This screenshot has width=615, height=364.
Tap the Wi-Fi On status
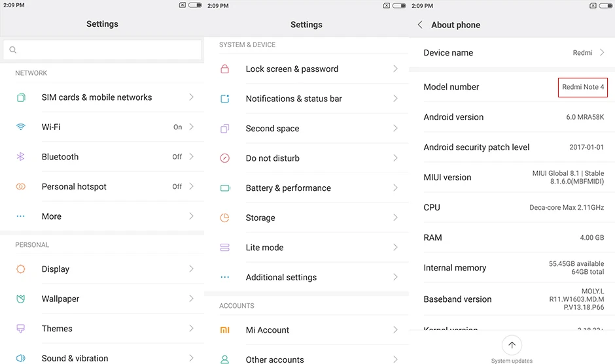pos(178,127)
